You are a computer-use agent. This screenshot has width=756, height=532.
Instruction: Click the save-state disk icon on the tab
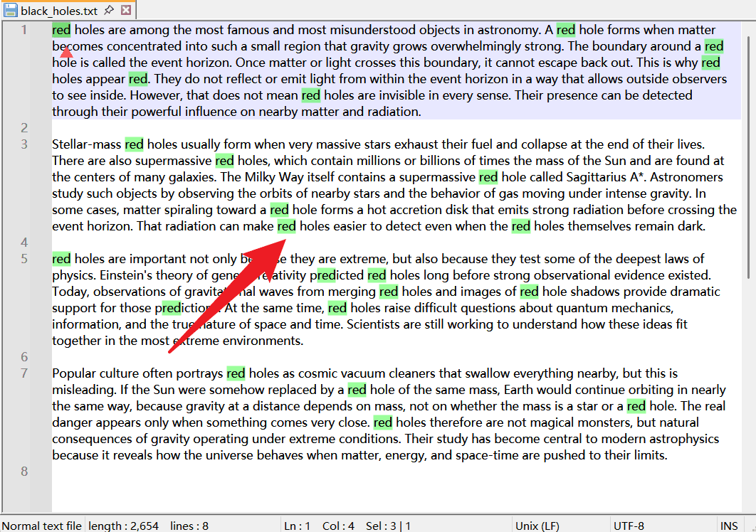(11, 10)
